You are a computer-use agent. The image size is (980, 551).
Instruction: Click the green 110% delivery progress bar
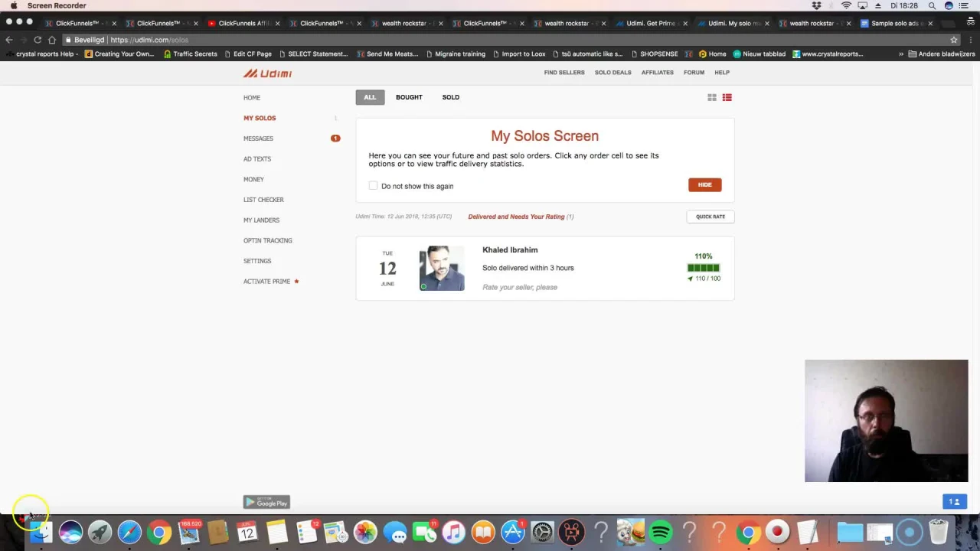[x=703, y=268]
